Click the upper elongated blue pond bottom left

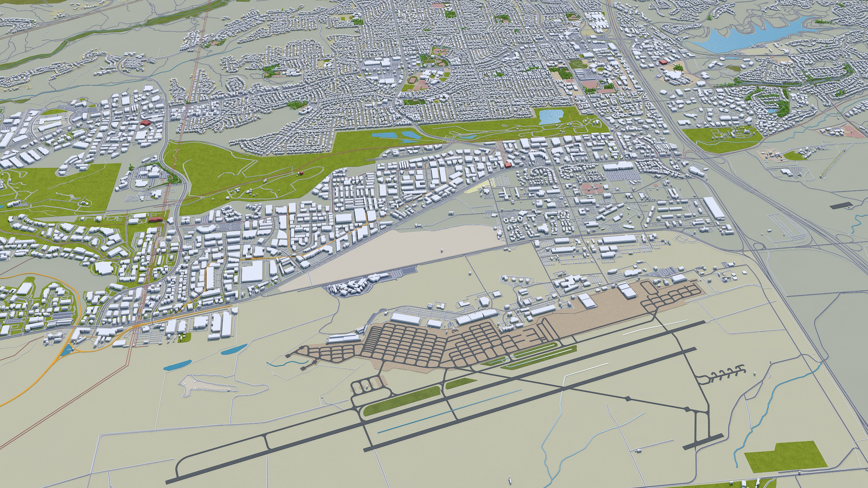point(234,349)
